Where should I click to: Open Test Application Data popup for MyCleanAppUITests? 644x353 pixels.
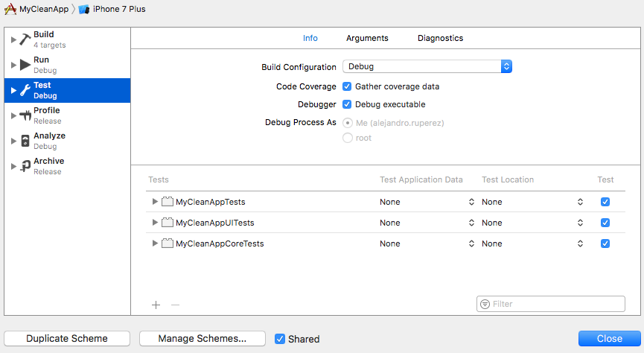coord(427,223)
